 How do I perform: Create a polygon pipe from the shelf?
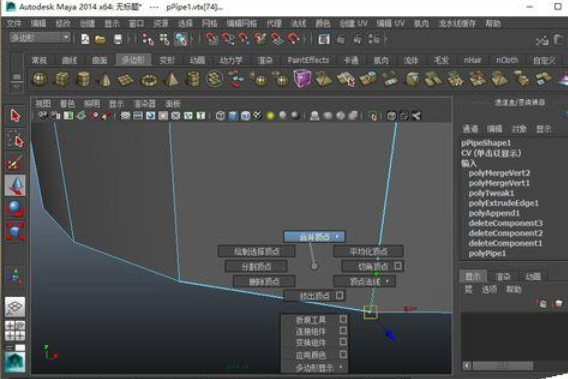tap(192, 79)
